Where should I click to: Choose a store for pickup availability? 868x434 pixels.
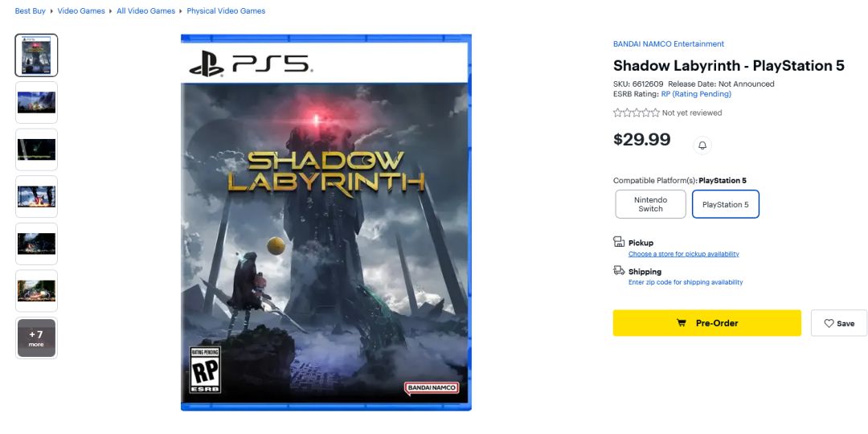pos(683,254)
